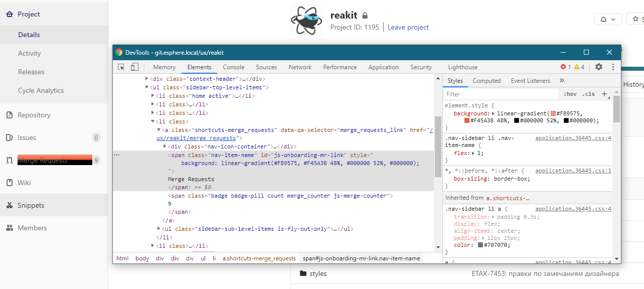644x289 pixels.
Task: Click the Repository file icon
Action: [x=9, y=115]
